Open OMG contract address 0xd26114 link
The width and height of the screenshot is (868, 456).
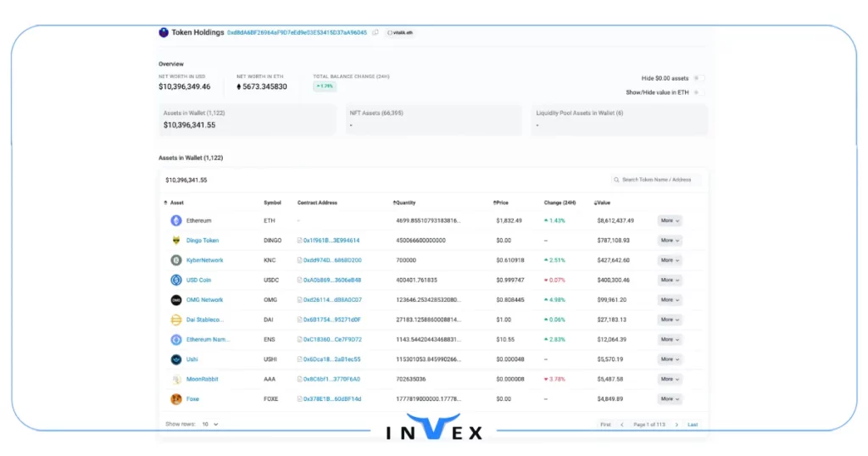[x=332, y=300]
